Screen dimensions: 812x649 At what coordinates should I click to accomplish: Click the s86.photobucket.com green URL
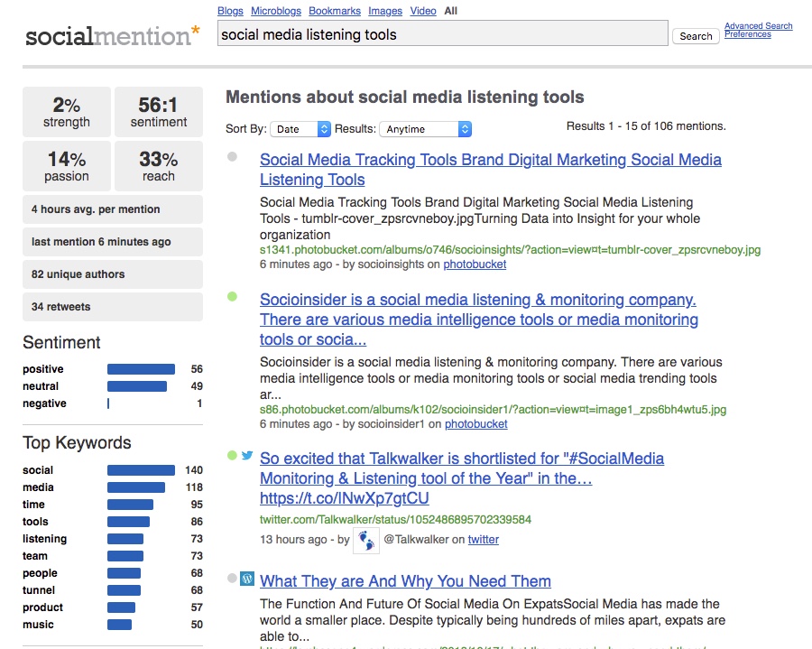coord(493,409)
